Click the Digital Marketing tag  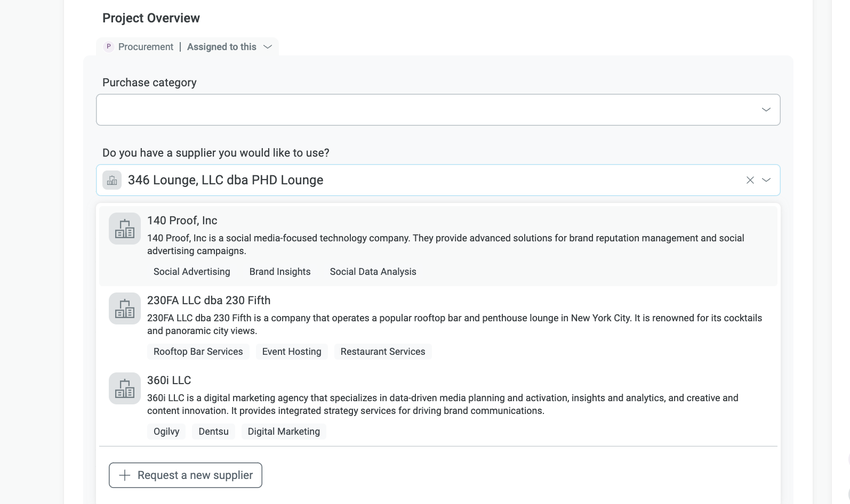pos(284,432)
